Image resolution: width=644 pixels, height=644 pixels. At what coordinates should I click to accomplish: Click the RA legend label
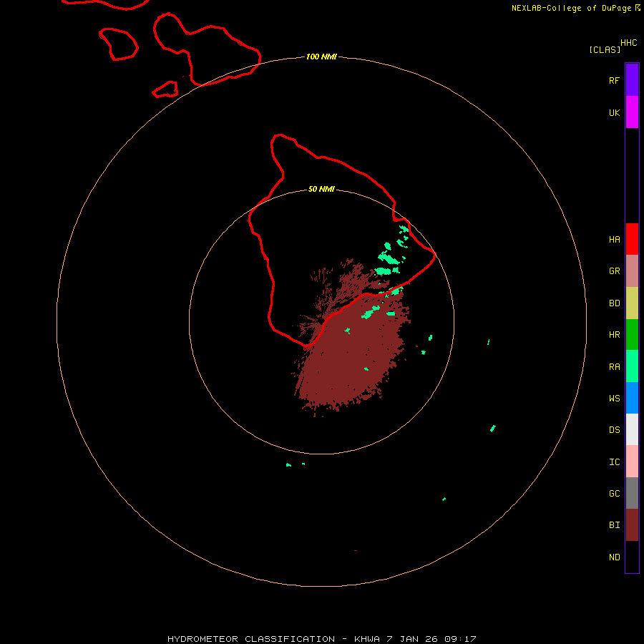pyautogui.click(x=614, y=367)
